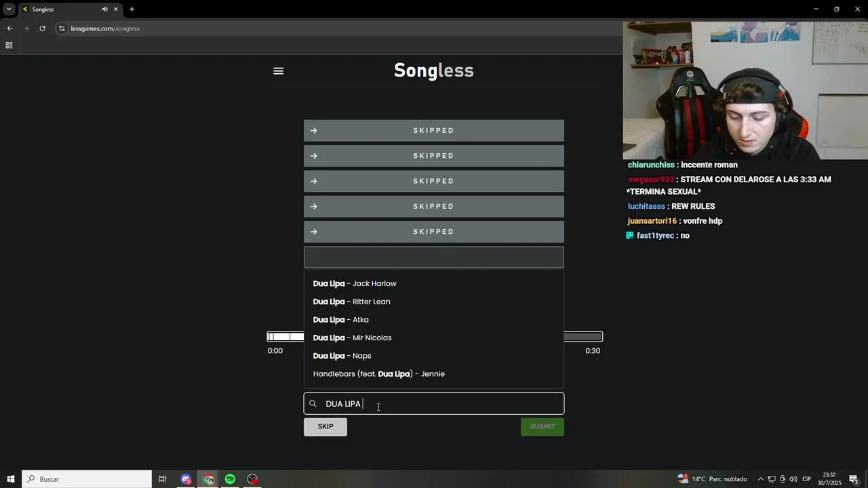Click the address bar URL lessgames.com/songless

tap(105, 28)
